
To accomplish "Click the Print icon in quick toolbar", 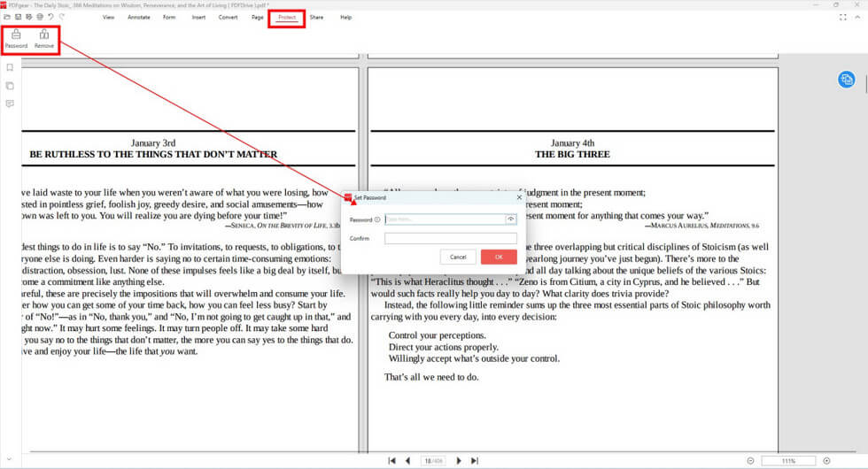I will 40,17.
